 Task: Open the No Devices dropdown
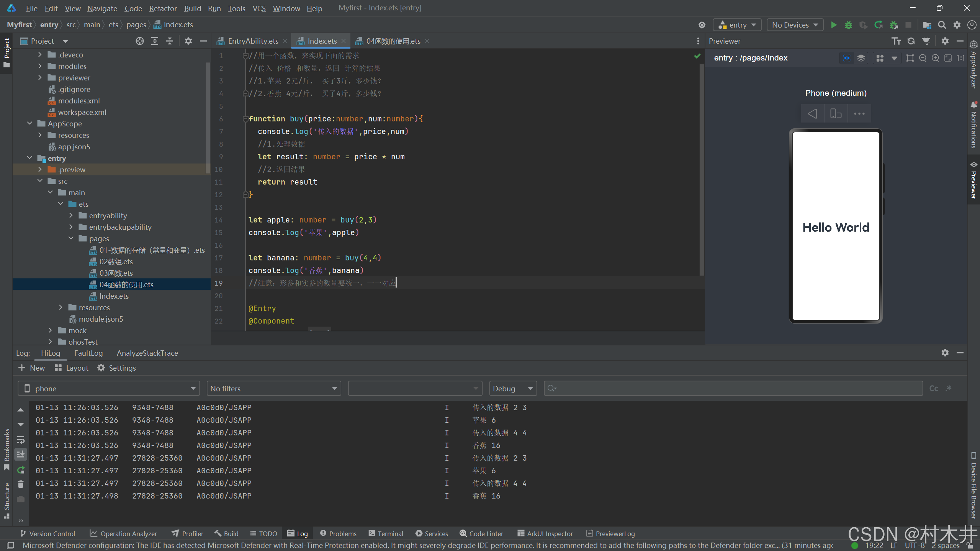(795, 25)
